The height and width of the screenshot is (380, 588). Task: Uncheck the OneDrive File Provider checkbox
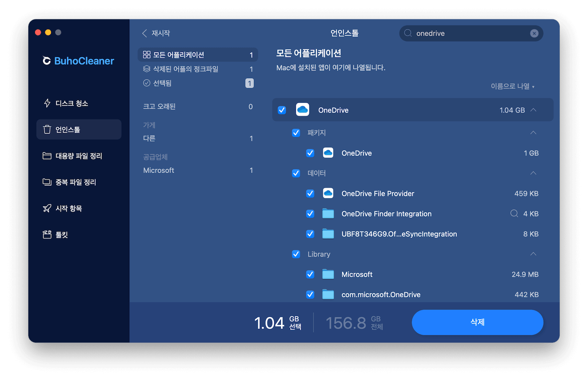[310, 193]
